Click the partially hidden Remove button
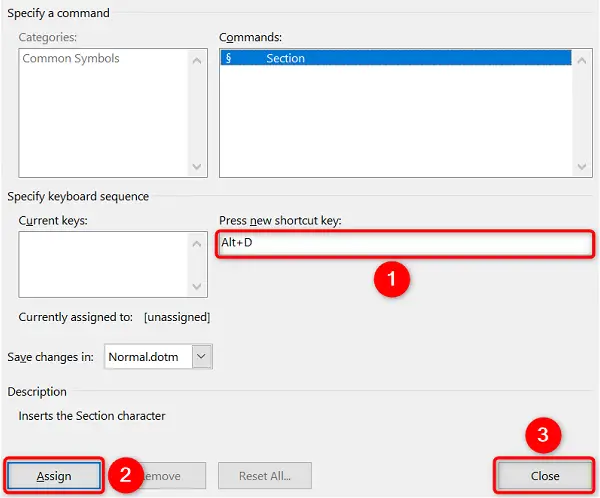Viewport: 600px width, 498px height. point(174,475)
